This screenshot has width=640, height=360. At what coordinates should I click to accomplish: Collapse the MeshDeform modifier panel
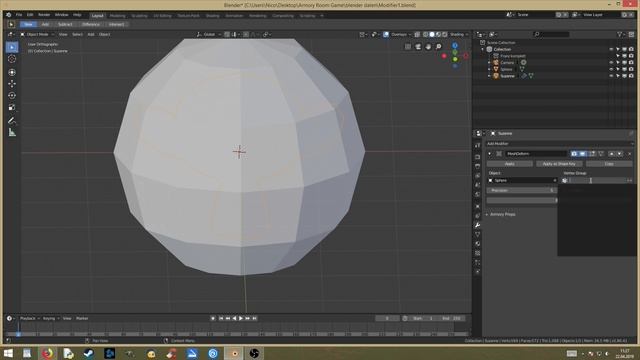489,154
